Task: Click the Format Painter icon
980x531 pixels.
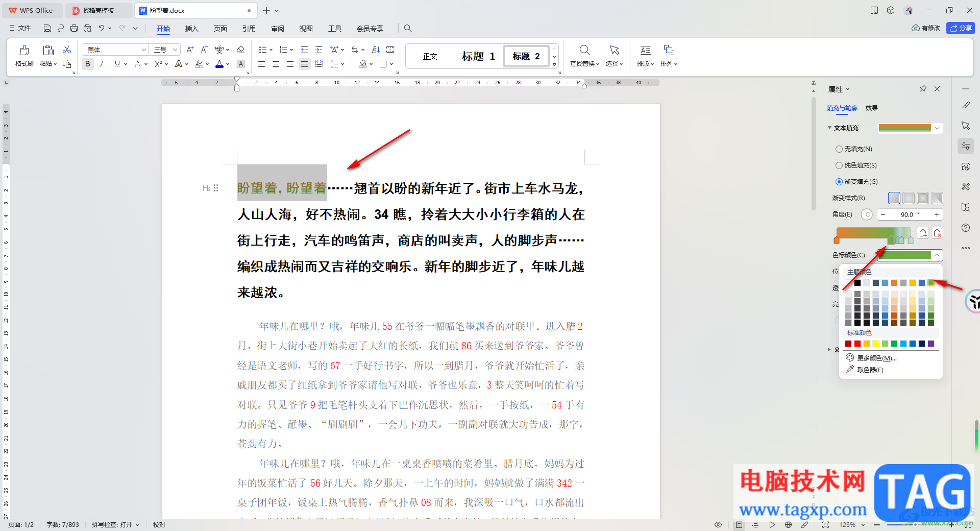Action: pyautogui.click(x=24, y=51)
